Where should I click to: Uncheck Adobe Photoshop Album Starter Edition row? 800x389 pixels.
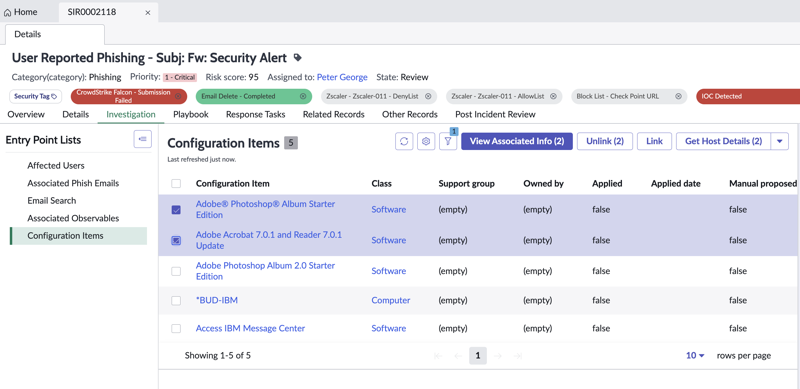pos(176,210)
